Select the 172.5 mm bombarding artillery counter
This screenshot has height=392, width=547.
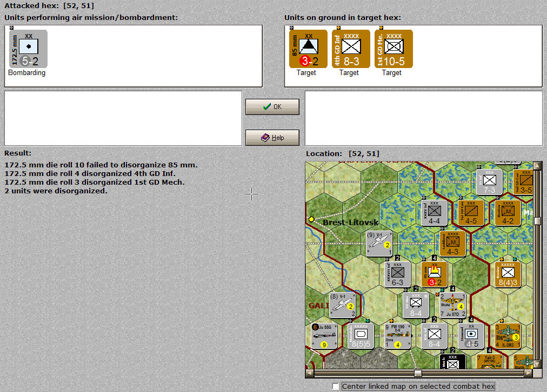coord(28,49)
